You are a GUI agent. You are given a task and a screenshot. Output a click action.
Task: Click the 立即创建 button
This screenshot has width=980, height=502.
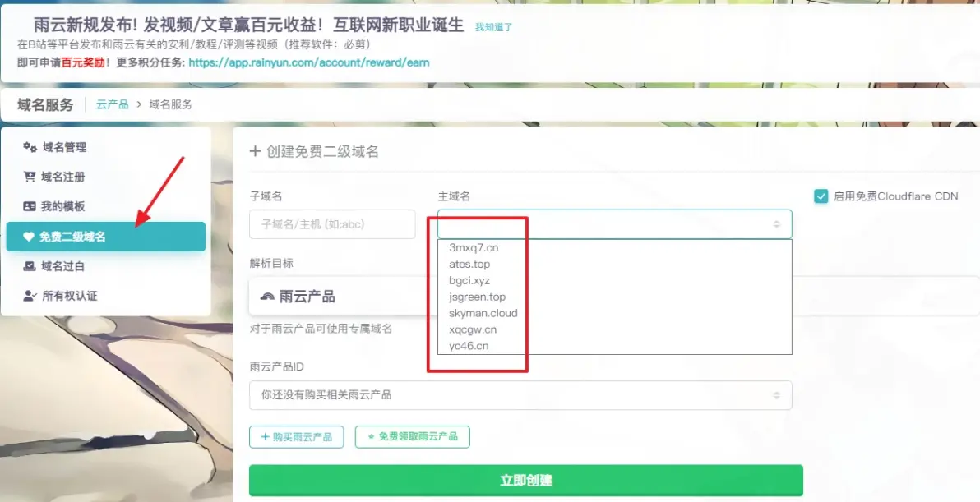[526, 480]
